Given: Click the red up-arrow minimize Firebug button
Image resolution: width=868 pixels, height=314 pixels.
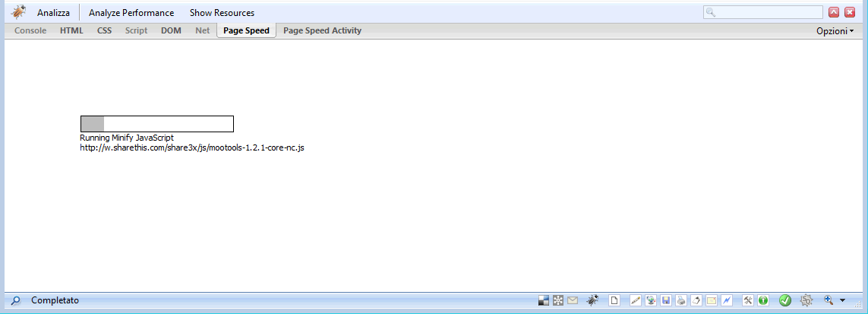Looking at the screenshot, I should click(x=834, y=12).
